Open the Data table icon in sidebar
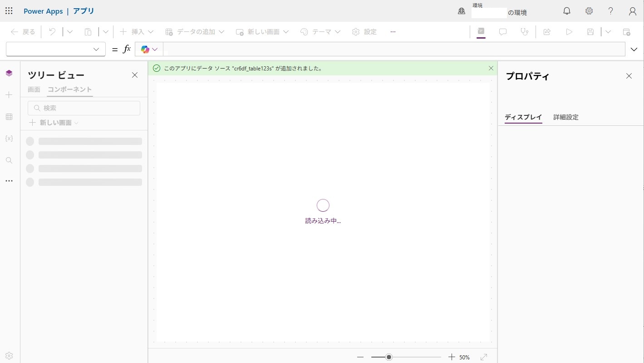Image resolution: width=644 pixels, height=363 pixels. tap(9, 117)
